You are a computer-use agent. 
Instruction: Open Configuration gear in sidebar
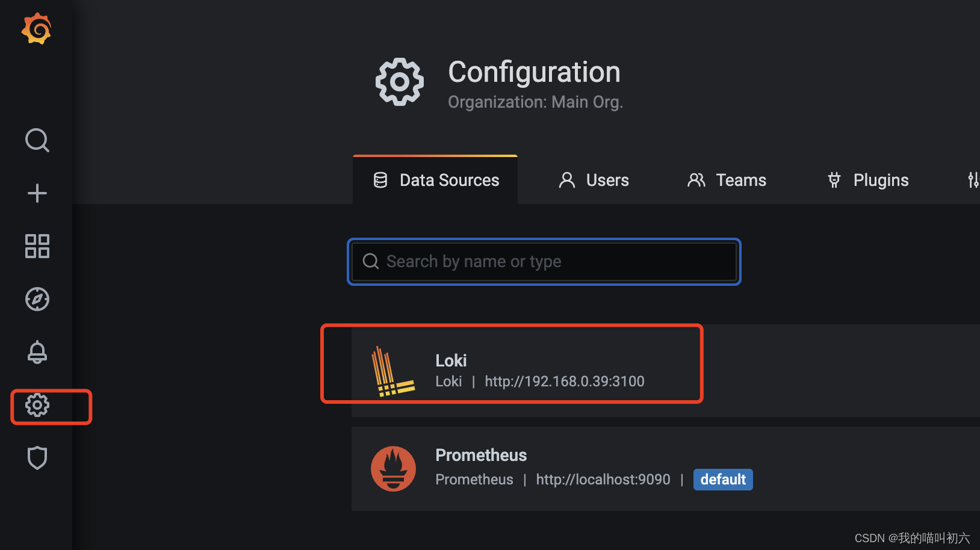(x=37, y=405)
